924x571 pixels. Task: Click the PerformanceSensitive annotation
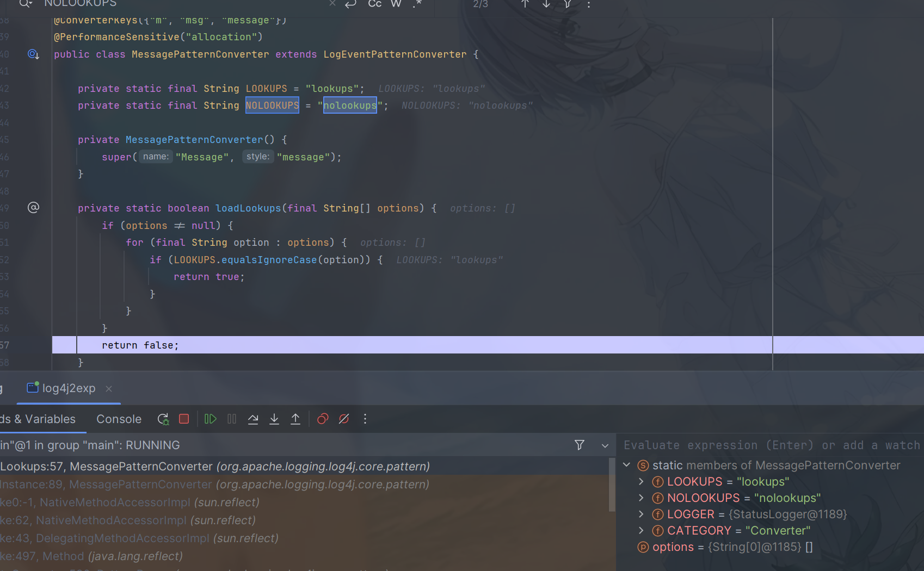[x=158, y=37]
